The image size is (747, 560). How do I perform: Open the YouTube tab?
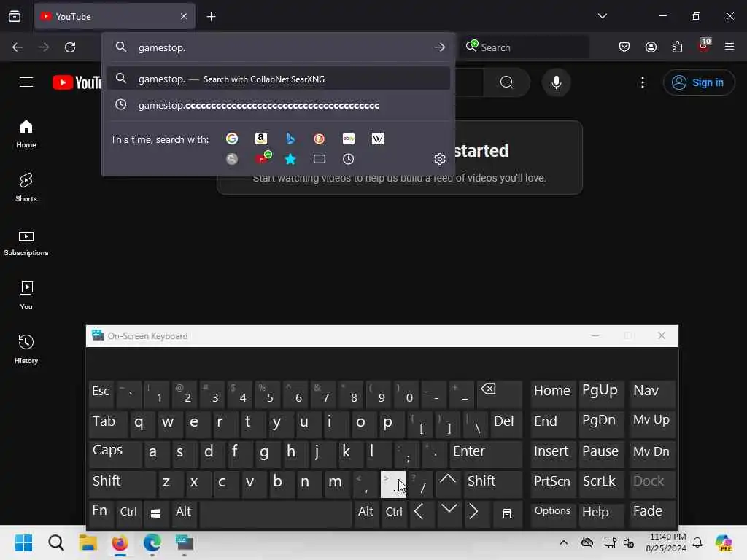coord(115,16)
